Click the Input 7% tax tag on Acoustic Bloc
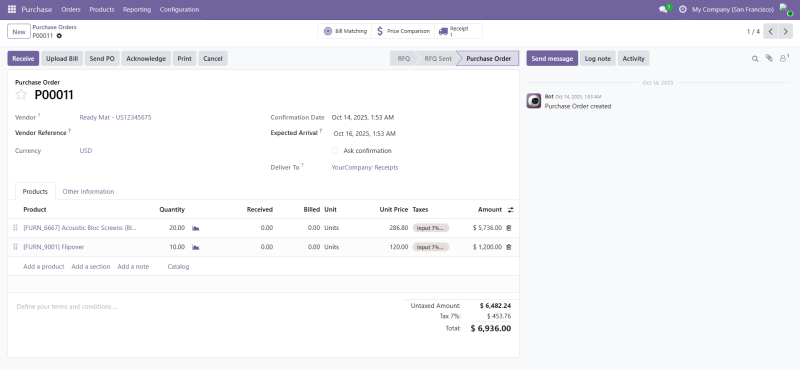 (x=431, y=228)
